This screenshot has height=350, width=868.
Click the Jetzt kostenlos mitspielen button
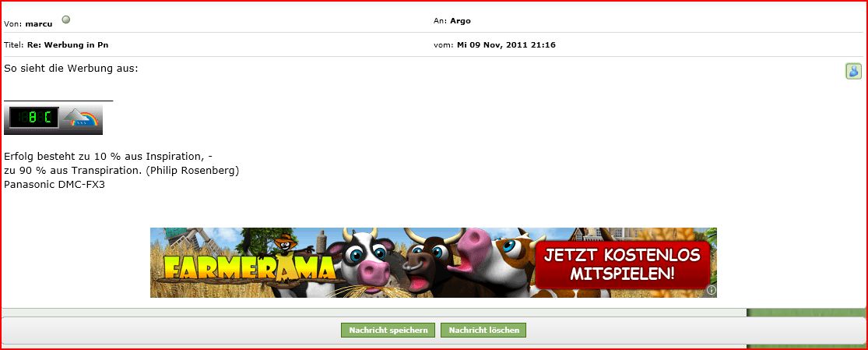(622, 264)
